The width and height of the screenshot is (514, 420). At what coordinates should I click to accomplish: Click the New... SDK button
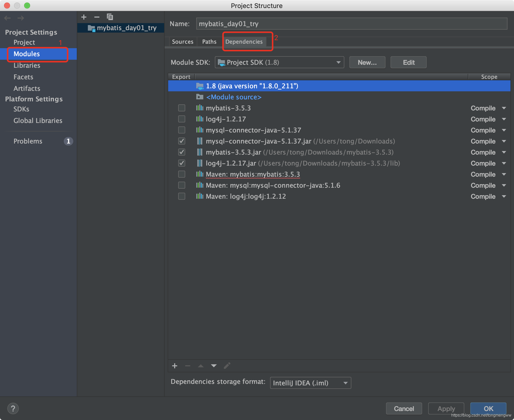coord(367,62)
